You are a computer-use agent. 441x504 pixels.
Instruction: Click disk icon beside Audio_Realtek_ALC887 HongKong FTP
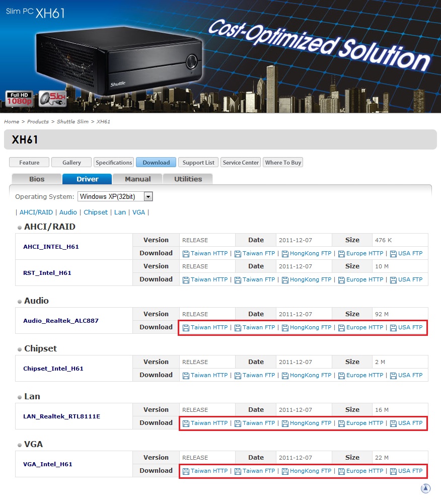point(285,328)
